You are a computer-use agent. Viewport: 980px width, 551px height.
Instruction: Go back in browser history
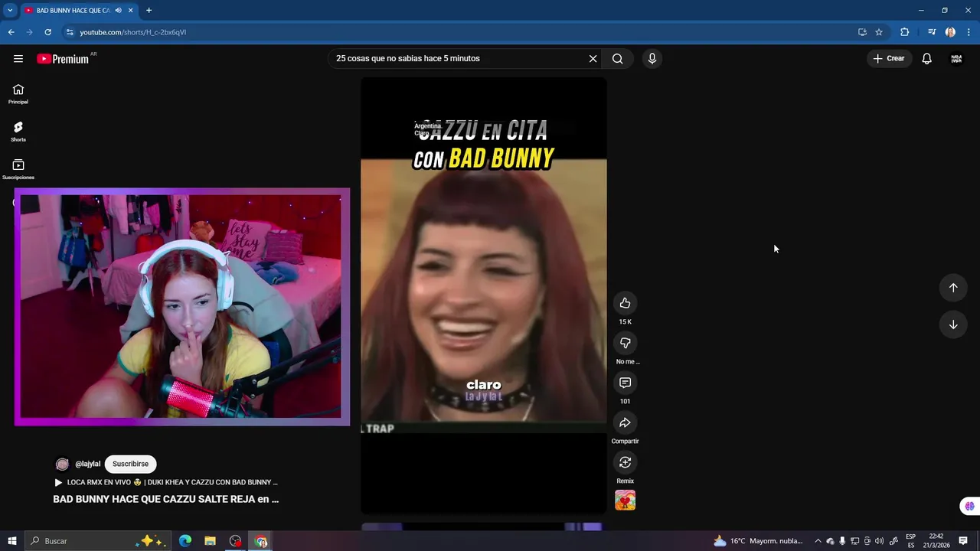click(11, 32)
